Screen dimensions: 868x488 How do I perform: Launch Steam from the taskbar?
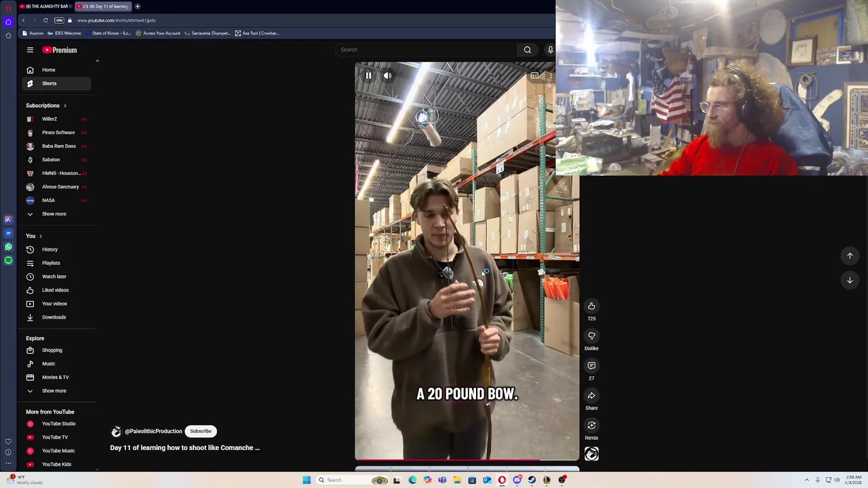tap(532, 480)
